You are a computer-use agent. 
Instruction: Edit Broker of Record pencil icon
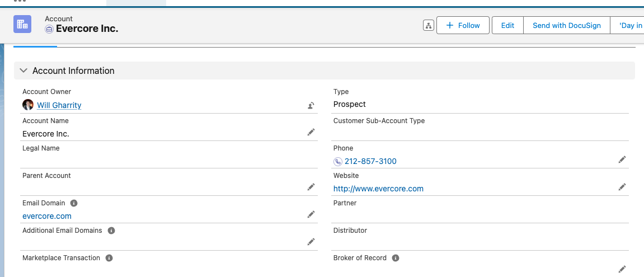(x=622, y=269)
